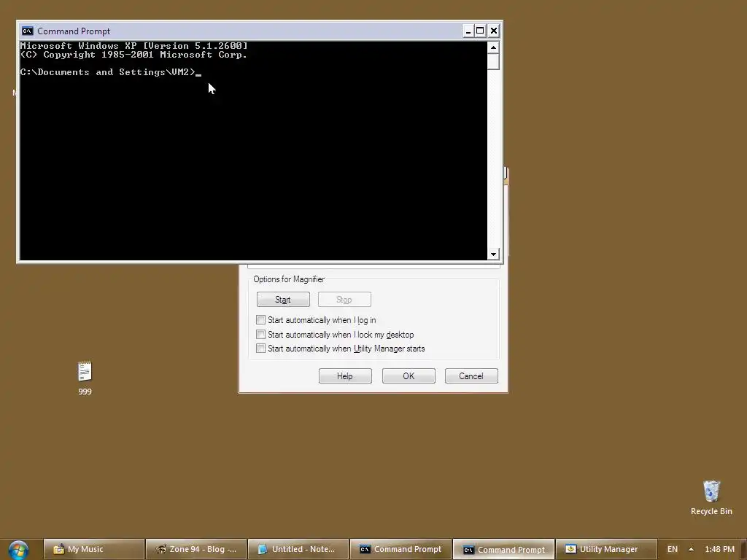Show hidden tray icons arrow
The height and width of the screenshot is (560, 747).
point(691,550)
